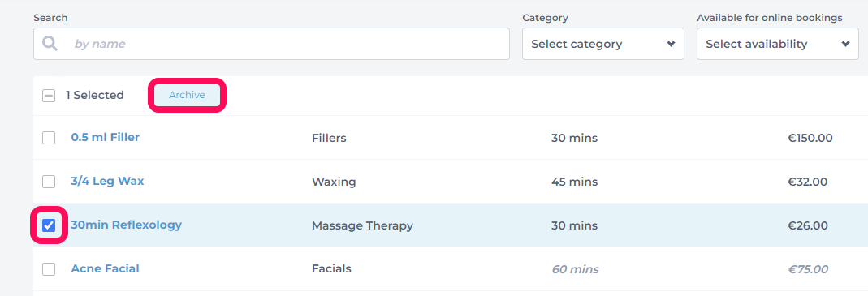Viewport: 868px width, 296px height.
Task: Click the €150.00 price of Filler
Action: click(x=810, y=138)
